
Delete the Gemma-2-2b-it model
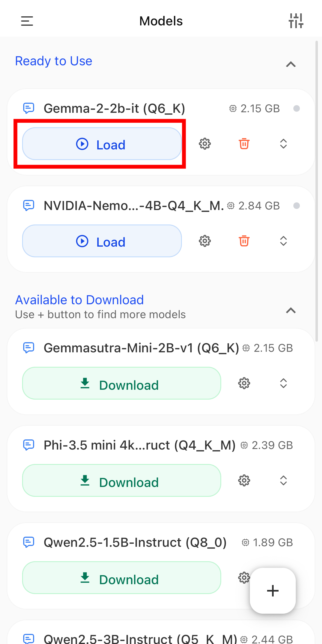tap(244, 144)
